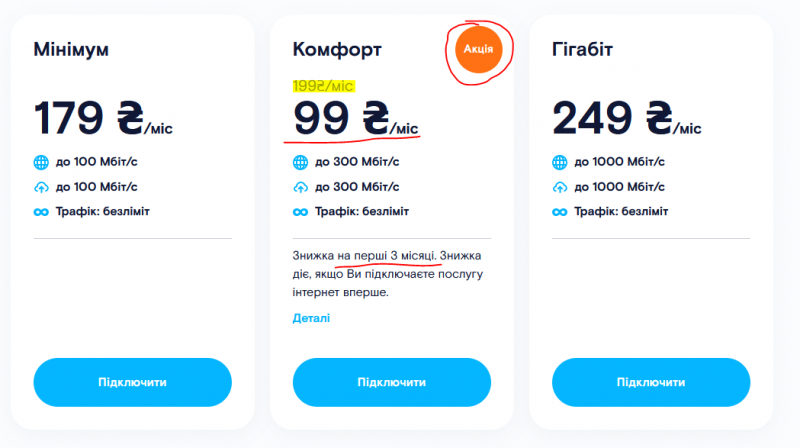Select the Комфорт plan title
The image size is (800, 448).
337,49
